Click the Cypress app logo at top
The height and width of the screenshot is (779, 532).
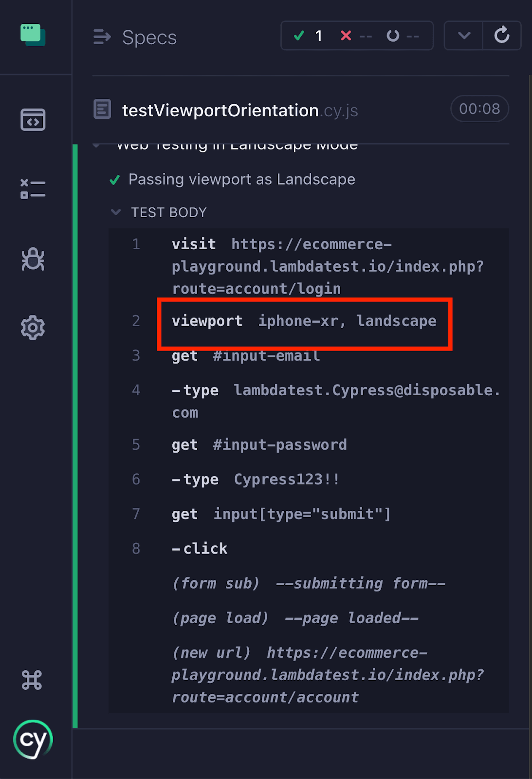pyautogui.click(x=33, y=36)
